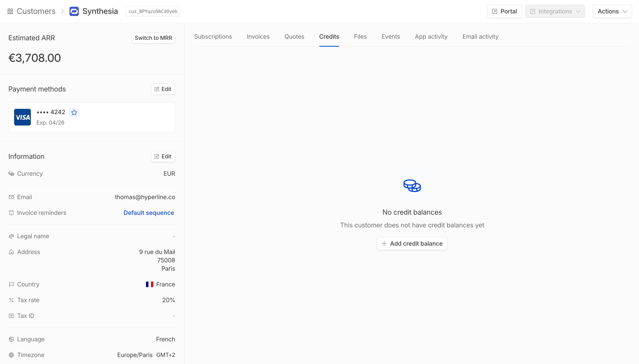Click the card number ending 4242
This screenshot has width=639, height=364.
51,112
